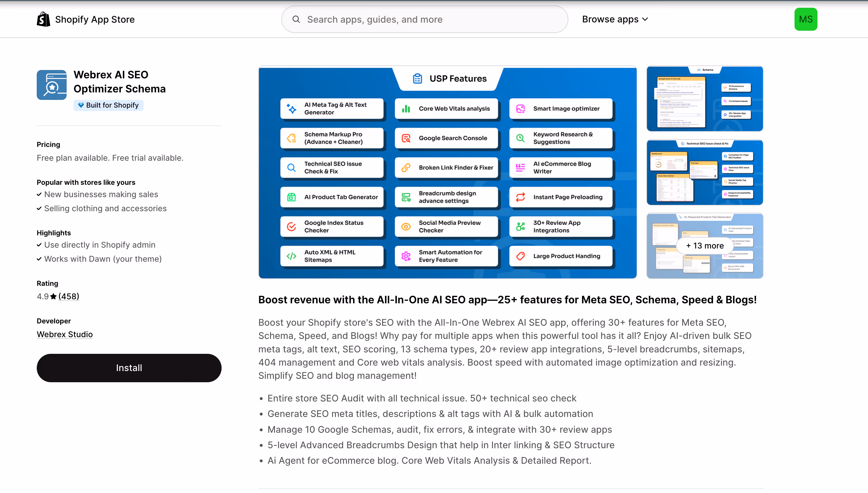
Task: Click the rating star icon
Action: point(53,296)
